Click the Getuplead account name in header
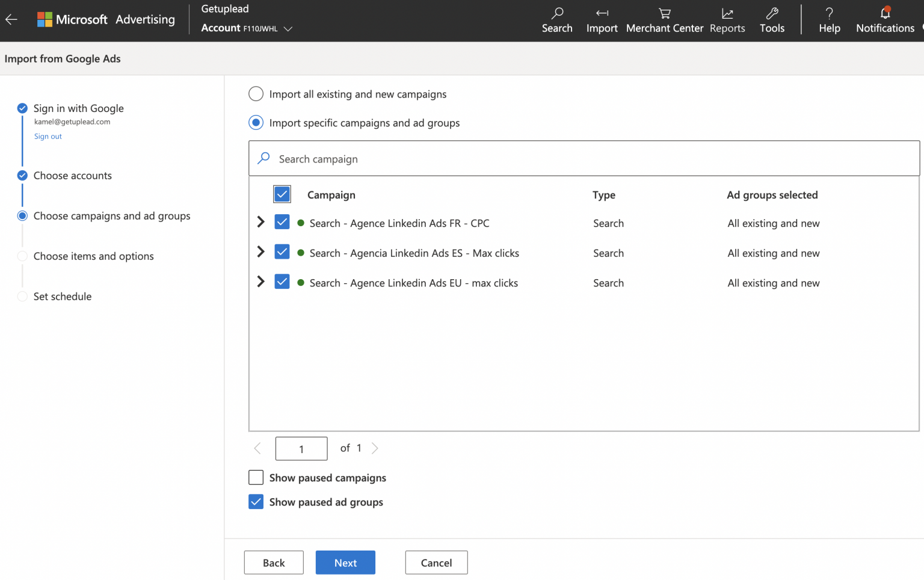The image size is (924, 580). (x=225, y=9)
